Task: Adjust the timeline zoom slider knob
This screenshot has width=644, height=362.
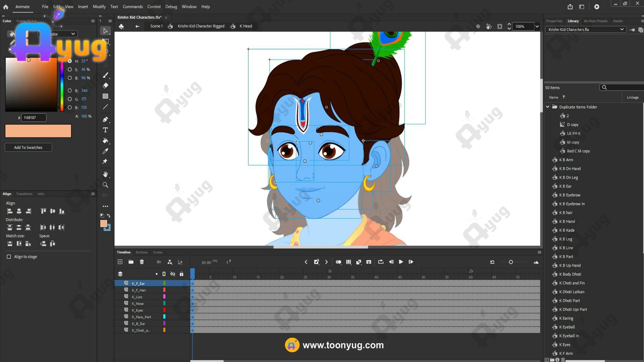Action: (511, 262)
